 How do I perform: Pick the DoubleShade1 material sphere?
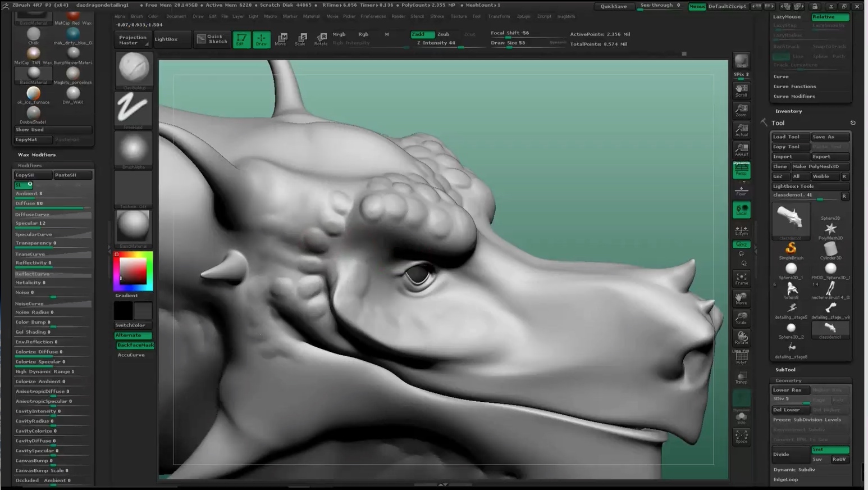[x=33, y=115]
